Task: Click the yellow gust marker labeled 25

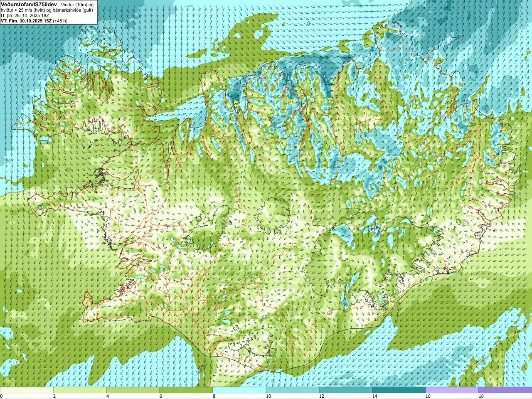Action: click(330, 100)
